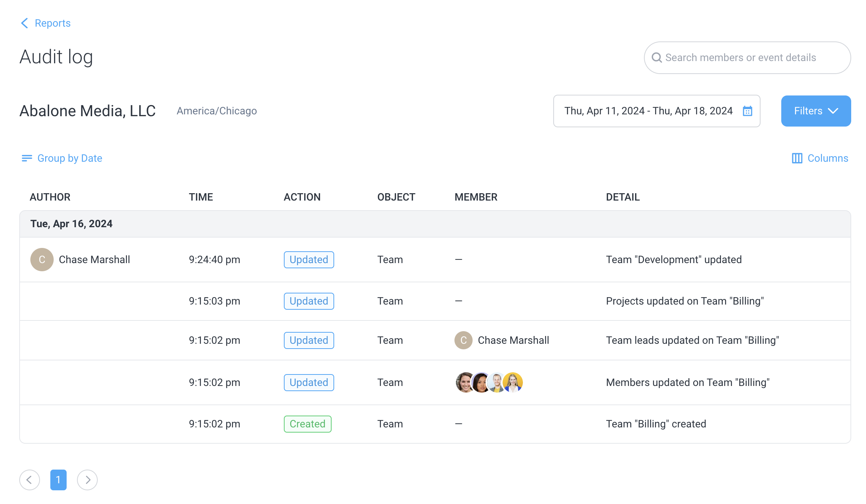Sort by the AUTHOR column header
Viewport: 866px width, 504px height.
50,197
